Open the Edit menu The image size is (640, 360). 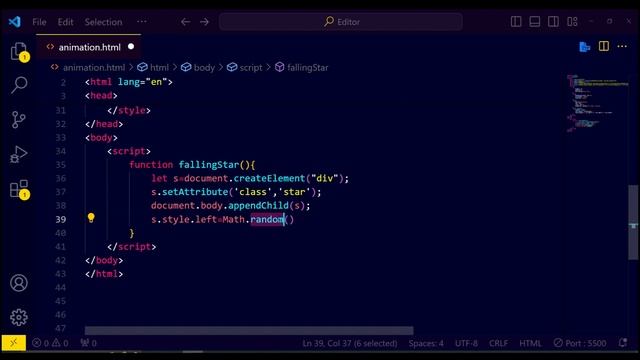coord(65,22)
